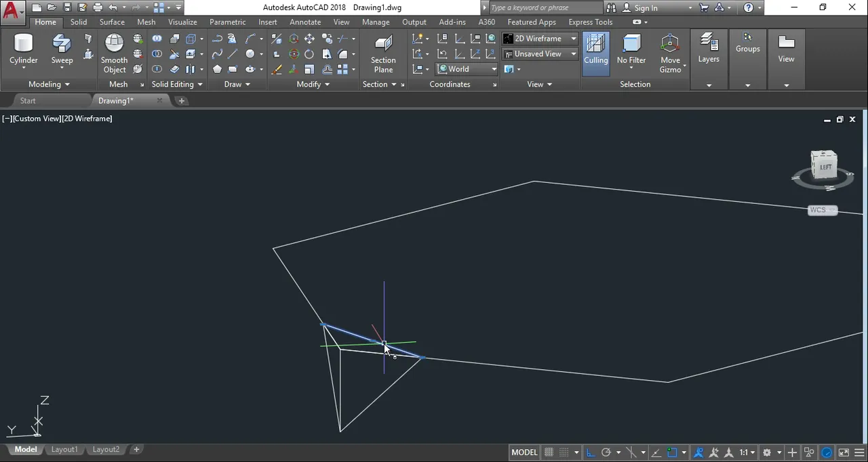The height and width of the screenshot is (462, 868).
Task: Click the Save icon in quick access toolbar
Action: (x=67, y=7)
